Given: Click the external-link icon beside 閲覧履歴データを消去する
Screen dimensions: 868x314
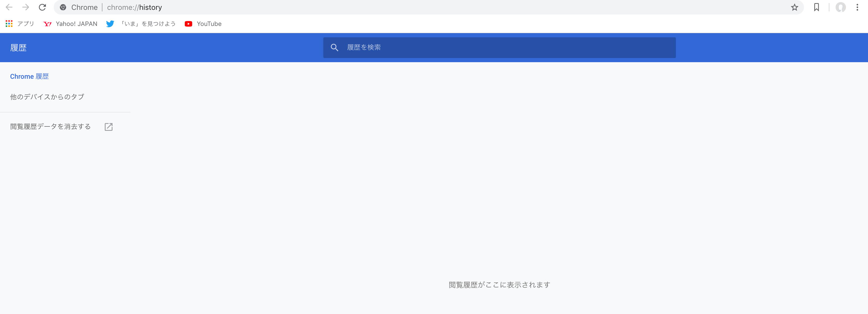Looking at the screenshot, I should coord(108,127).
